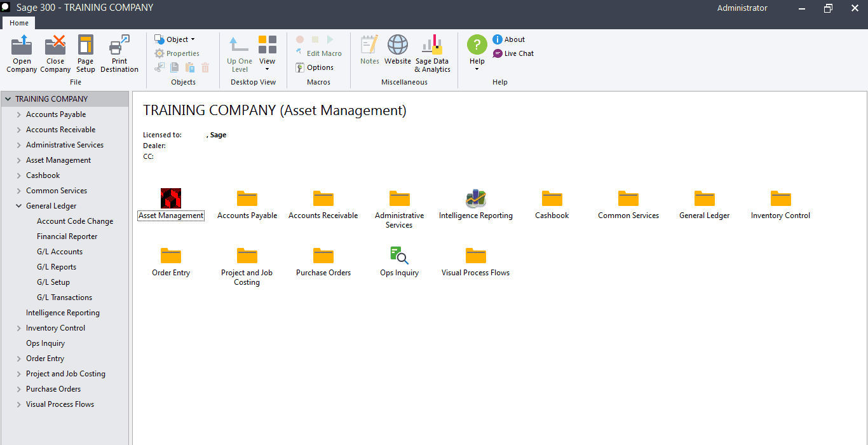The height and width of the screenshot is (445, 868).
Task: Click the Cut scissors icon in Objects
Action: (159, 67)
